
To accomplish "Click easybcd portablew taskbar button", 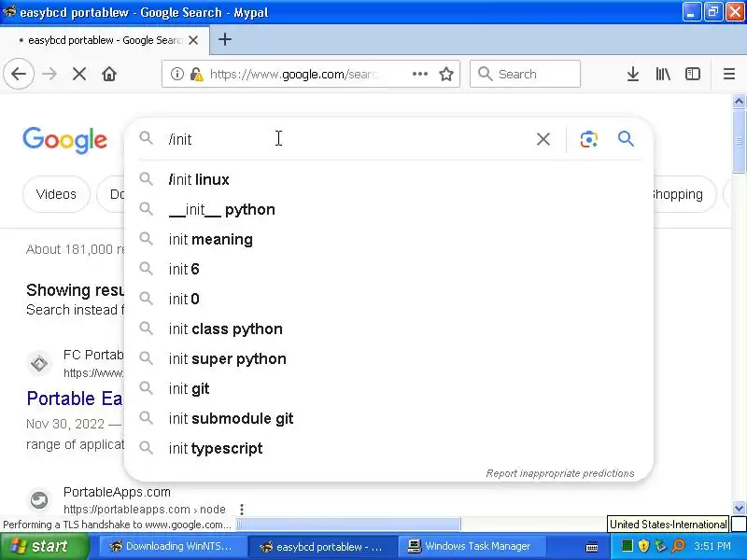I will [x=323, y=546].
